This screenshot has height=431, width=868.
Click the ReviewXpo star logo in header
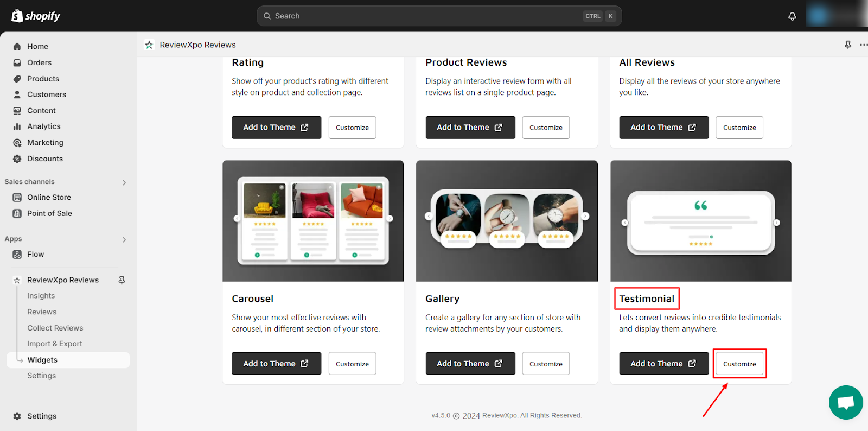[x=149, y=45]
